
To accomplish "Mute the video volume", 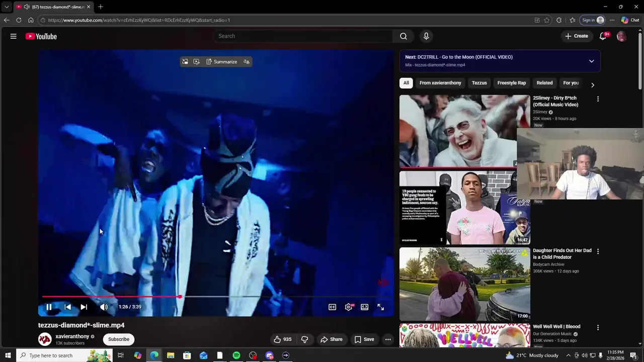I will (x=104, y=307).
